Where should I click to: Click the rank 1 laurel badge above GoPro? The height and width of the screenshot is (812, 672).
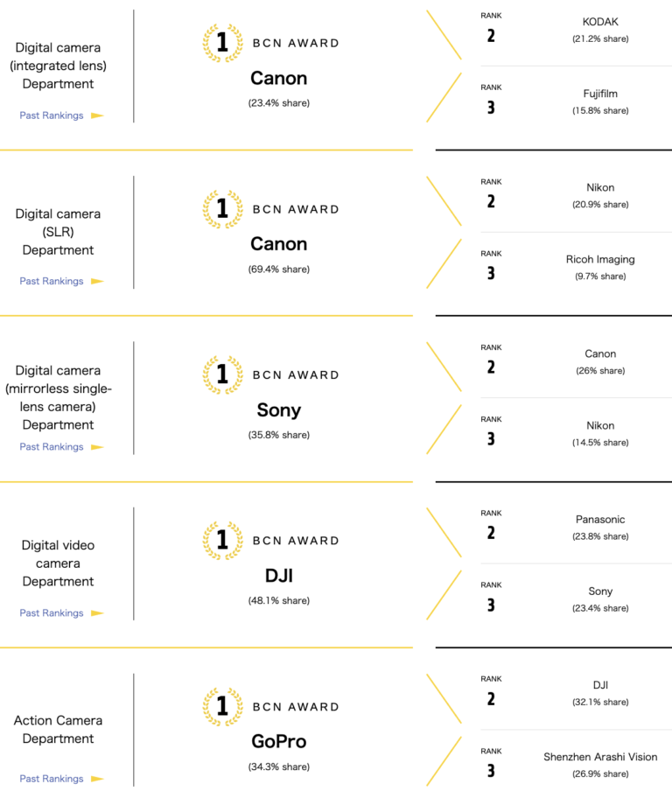click(x=222, y=707)
